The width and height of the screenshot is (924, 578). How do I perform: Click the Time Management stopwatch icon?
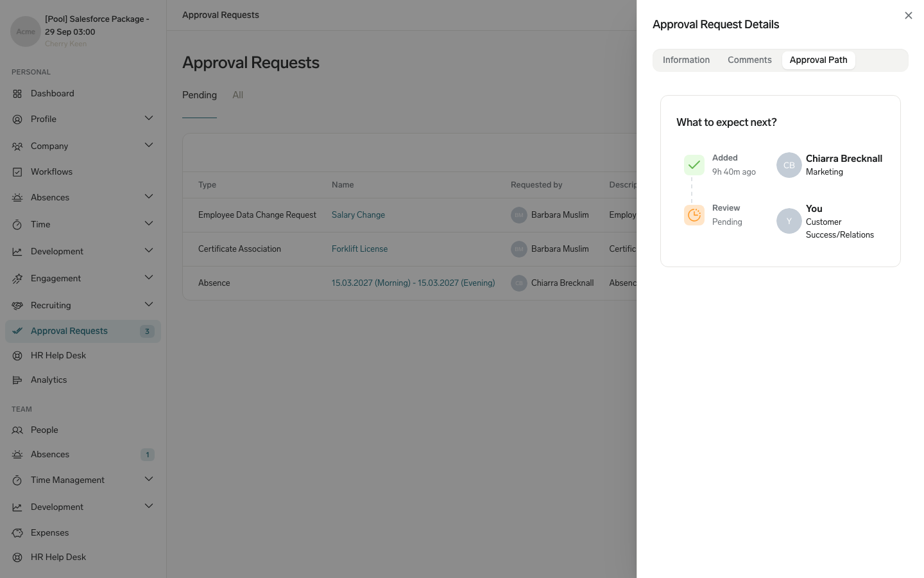pos(17,480)
